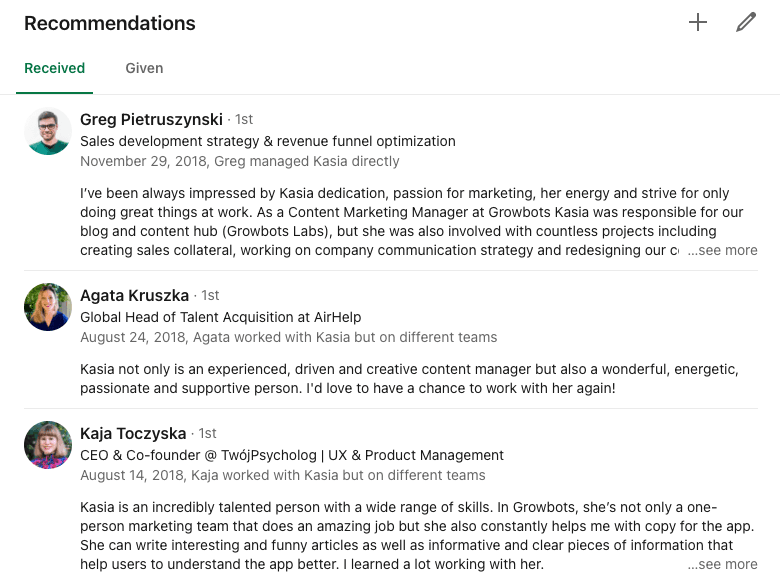The image size is (780, 584).
Task: Click Agata's recommendation text about Kasia
Action: [x=408, y=378]
